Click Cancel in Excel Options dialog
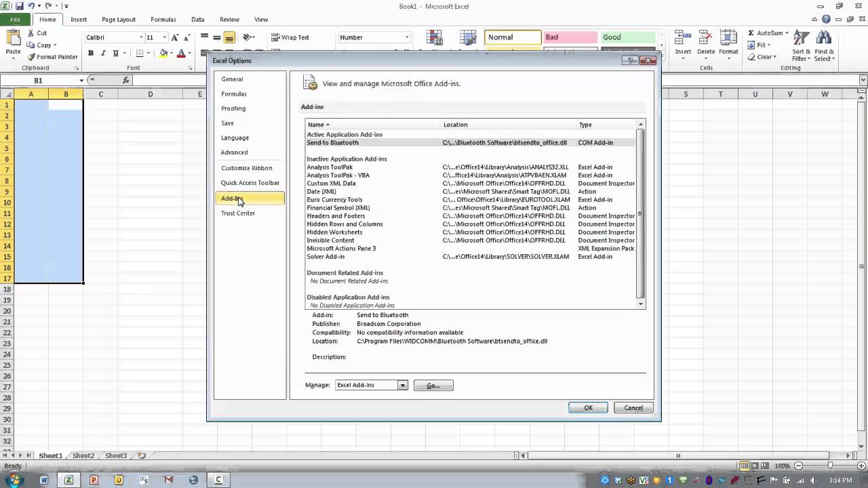 coord(633,408)
